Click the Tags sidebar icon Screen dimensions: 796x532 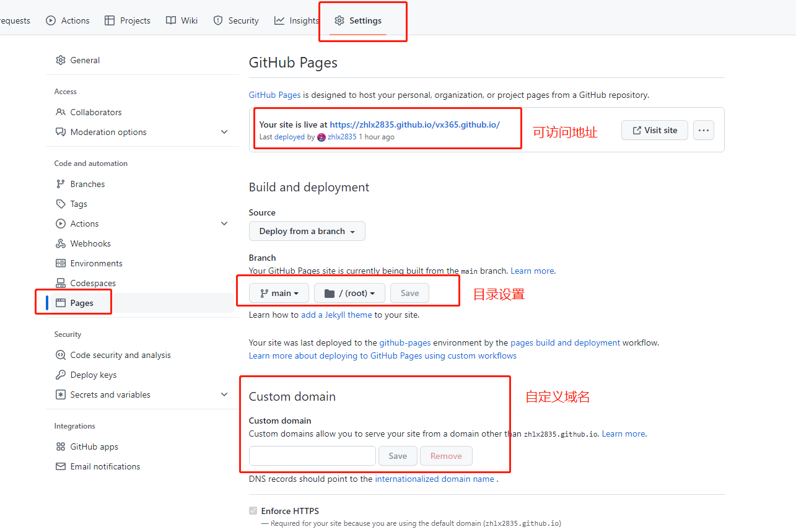tap(60, 203)
